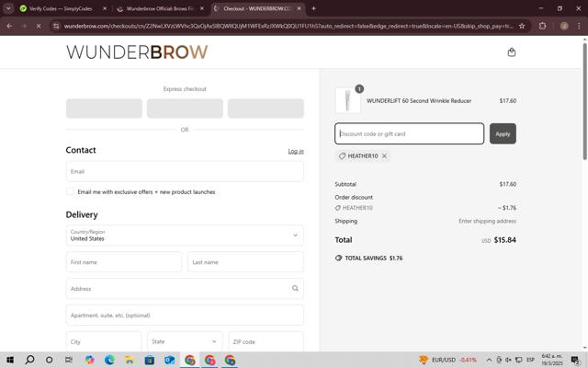
Task: Focus the Last name field
Action: coord(245,262)
